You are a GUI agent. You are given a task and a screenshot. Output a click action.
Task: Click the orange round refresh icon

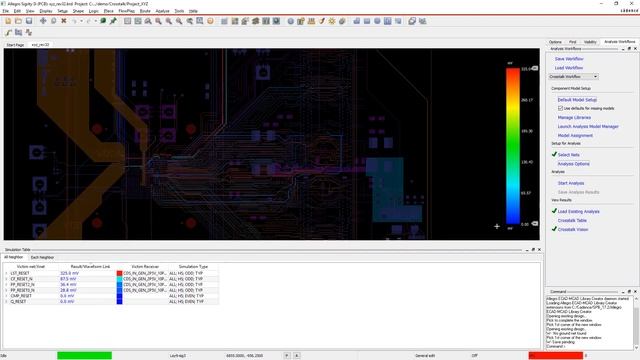[210, 21]
